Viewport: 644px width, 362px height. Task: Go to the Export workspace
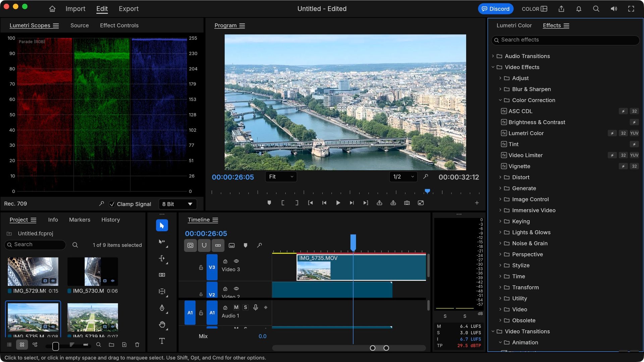click(x=128, y=9)
